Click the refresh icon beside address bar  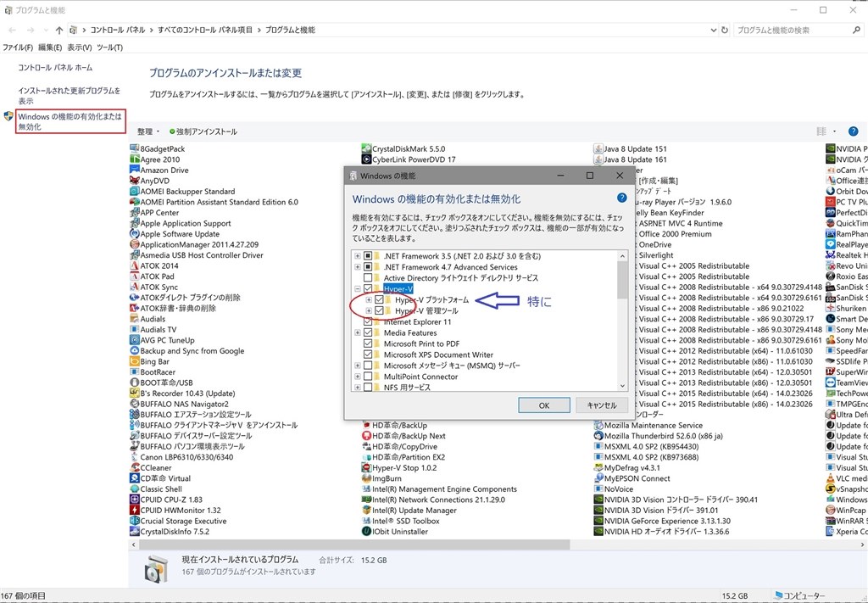pyautogui.click(x=725, y=30)
